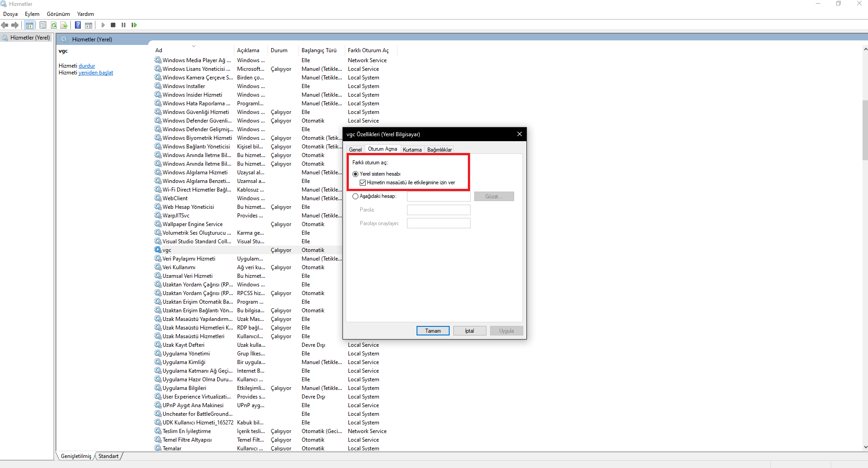Image resolution: width=868 pixels, height=468 pixels.
Task: Toggle Hizmetin masaüstü ile etkileşimine izin ver checkbox
Action: click(362, 182)
